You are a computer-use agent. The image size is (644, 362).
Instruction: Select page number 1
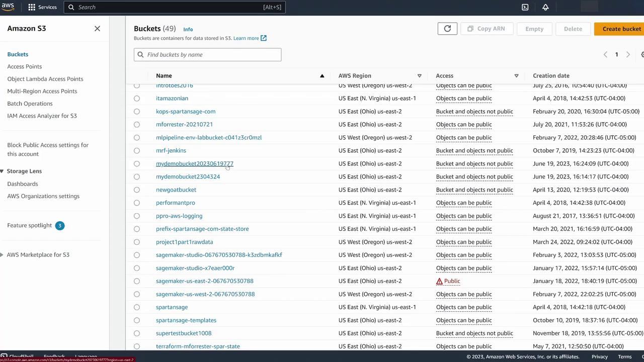coord(616,55)
